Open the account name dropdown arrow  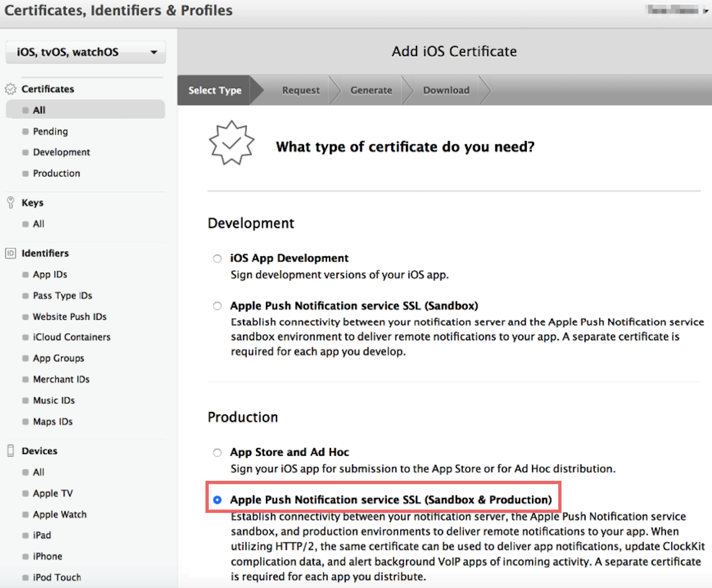(x=705, y=11)
